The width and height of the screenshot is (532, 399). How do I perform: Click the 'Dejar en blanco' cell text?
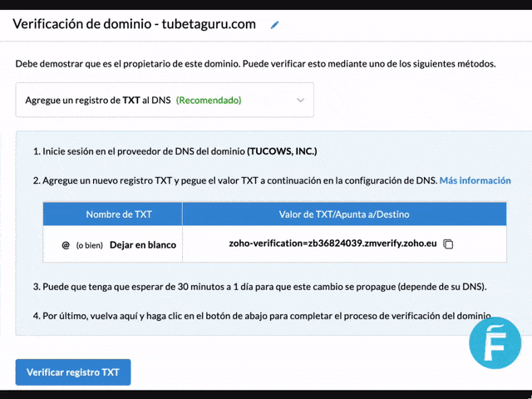click(x=143, y=245)
